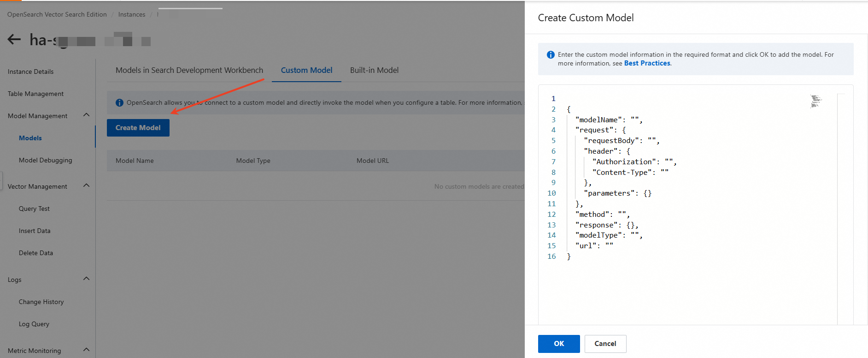Viewport: 868px width, 358px height.
Task: Click the info icon in the drawer notice
Action: (x=550, y=55)
